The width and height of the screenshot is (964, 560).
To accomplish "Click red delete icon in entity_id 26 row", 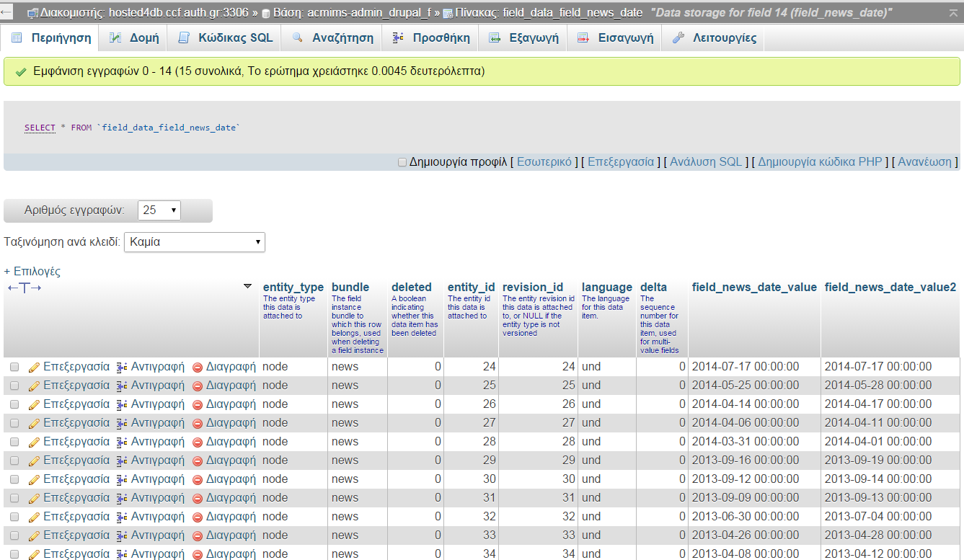I will coord(198,404).
